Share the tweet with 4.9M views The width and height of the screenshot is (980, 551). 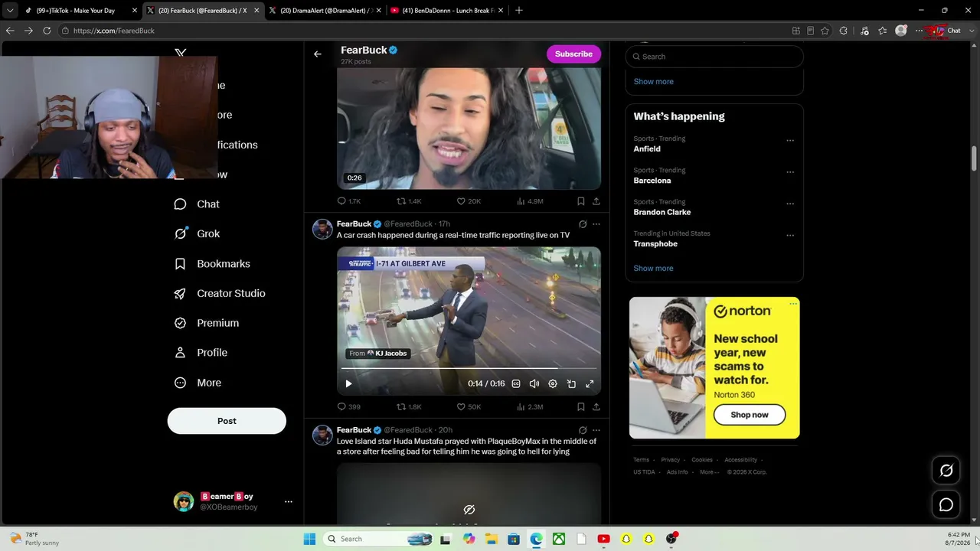click(x=596, y=201)
